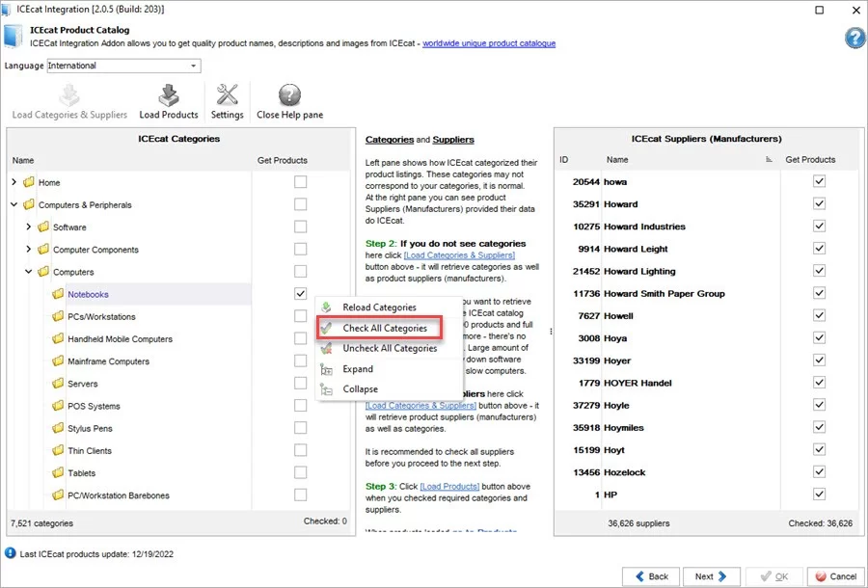Click the Close Help pane icon

pyautogui.click(x=289, y=95)
